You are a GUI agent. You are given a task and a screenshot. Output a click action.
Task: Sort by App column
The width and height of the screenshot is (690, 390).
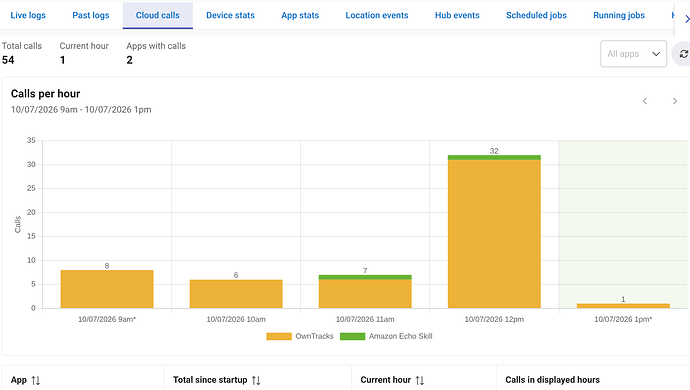click(26, 380)
